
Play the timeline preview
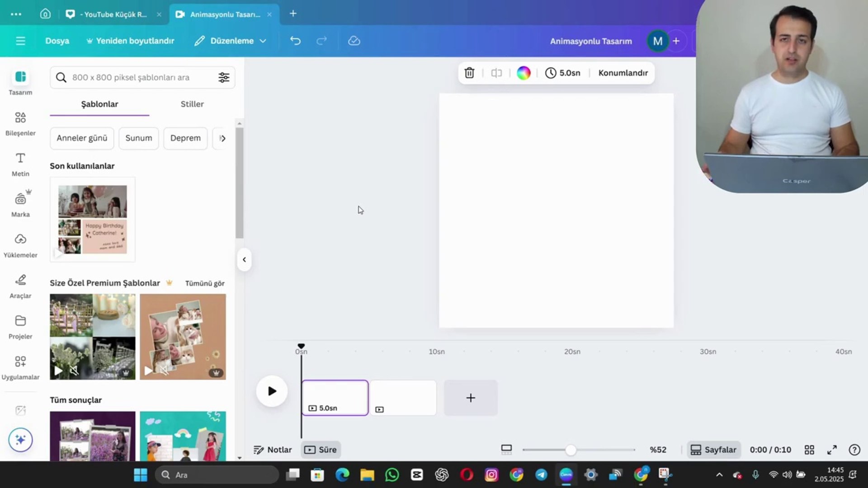pyautogui.click(x=272, y=391)
